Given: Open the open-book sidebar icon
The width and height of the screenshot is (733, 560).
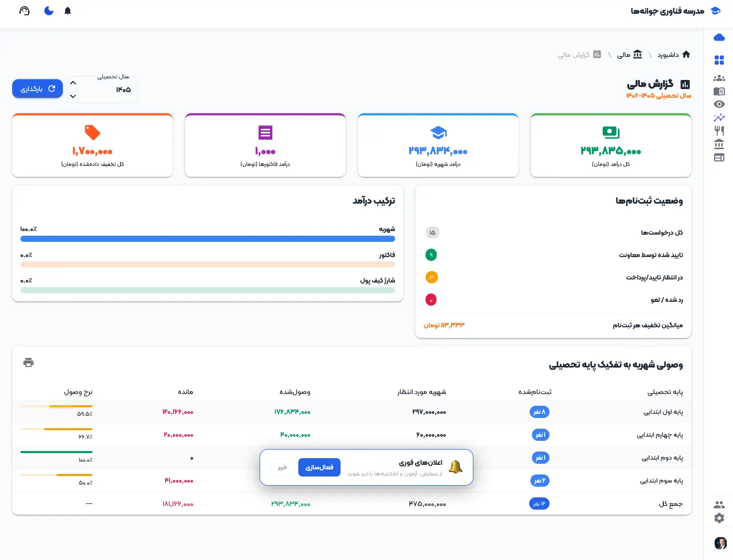Looking at the screenshot, I should 719,92.
